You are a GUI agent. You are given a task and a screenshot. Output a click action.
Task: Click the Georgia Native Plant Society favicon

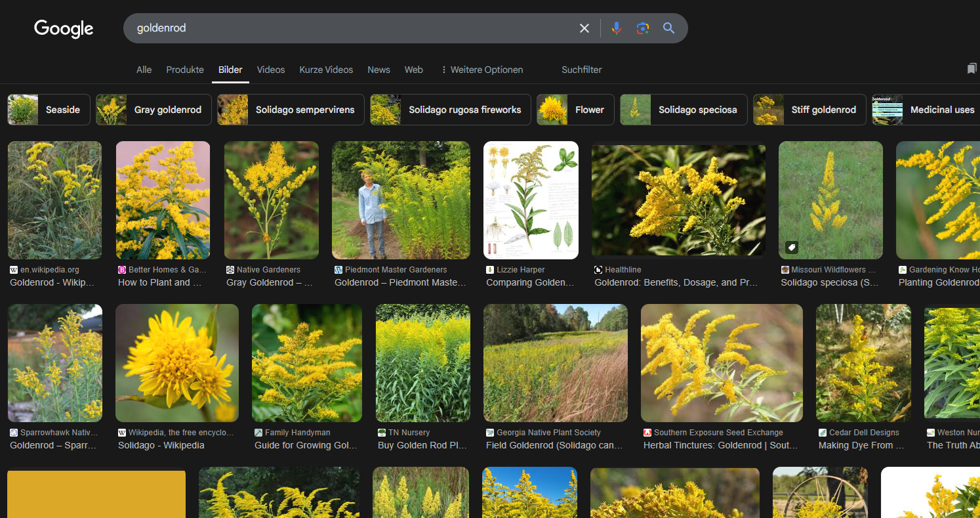click(490, 433)
